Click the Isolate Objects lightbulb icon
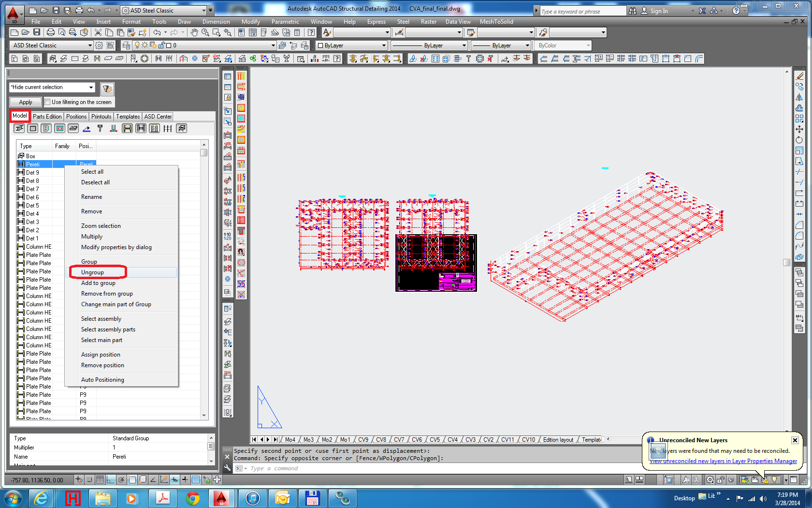Viewport: 812px width, 508px height. point(774,479)
